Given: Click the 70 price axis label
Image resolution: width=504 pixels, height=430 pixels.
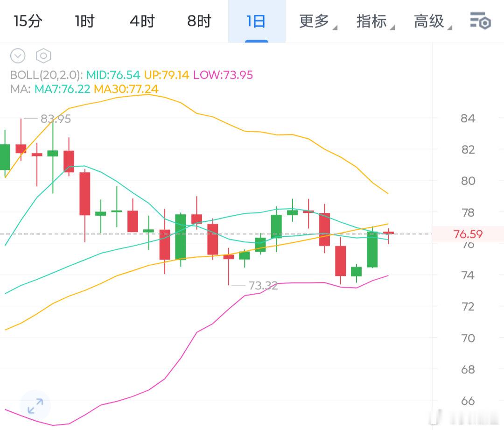Looking at the screenshot, I should pyautogui.click(x=468, y=338).
